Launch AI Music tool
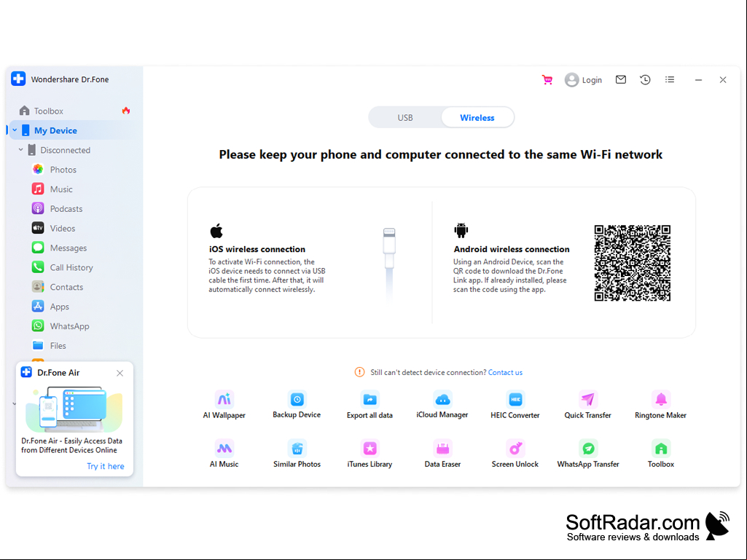747x560 pixels. [224, 454]
